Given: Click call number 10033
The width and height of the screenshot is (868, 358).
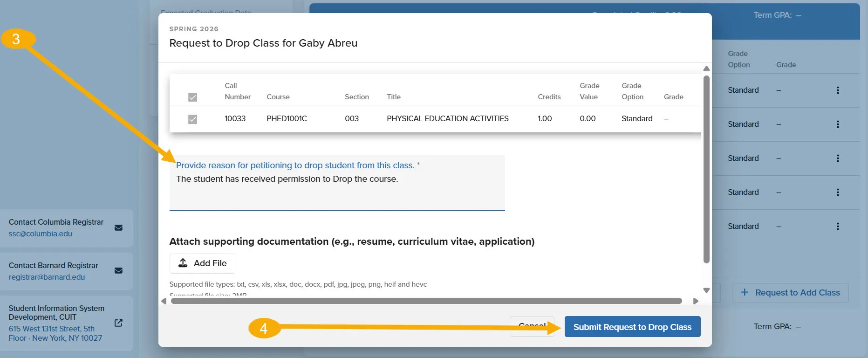Looking at the screenshot, I should tap(235, 118).
